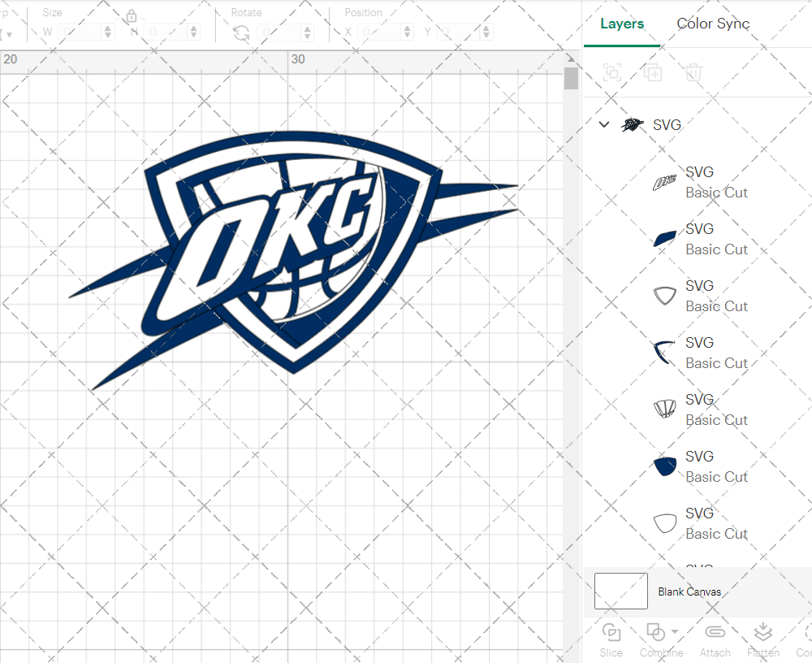Select the navy streak shape layer
This screenshot has width=812, height=663.
664,239
